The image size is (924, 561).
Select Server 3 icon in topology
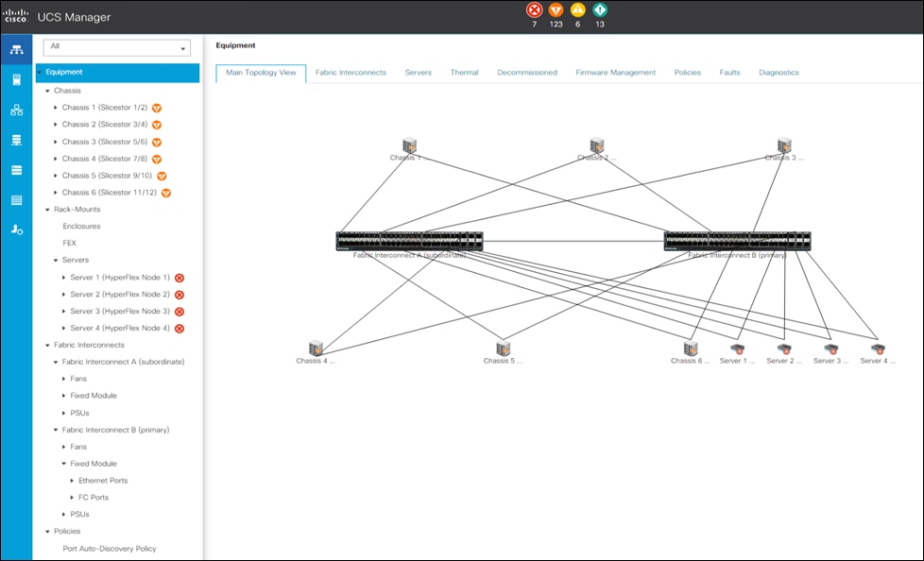pyautogui.click(x=830, y=349)
